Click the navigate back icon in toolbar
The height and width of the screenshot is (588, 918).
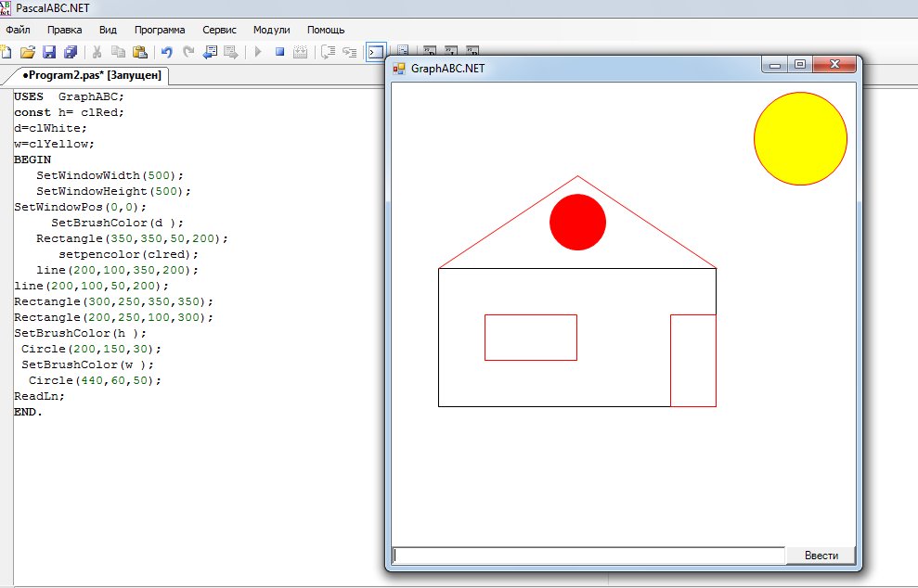pos(210,52)
